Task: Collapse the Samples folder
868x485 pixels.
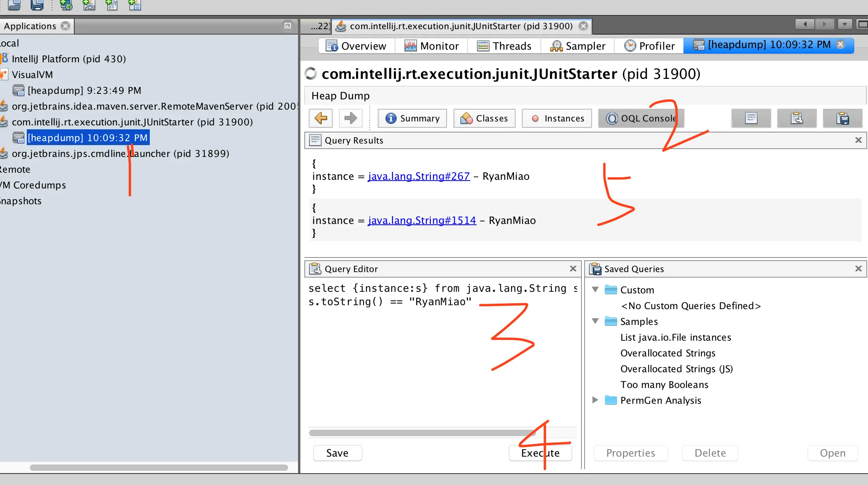Action: click(595, 321)
